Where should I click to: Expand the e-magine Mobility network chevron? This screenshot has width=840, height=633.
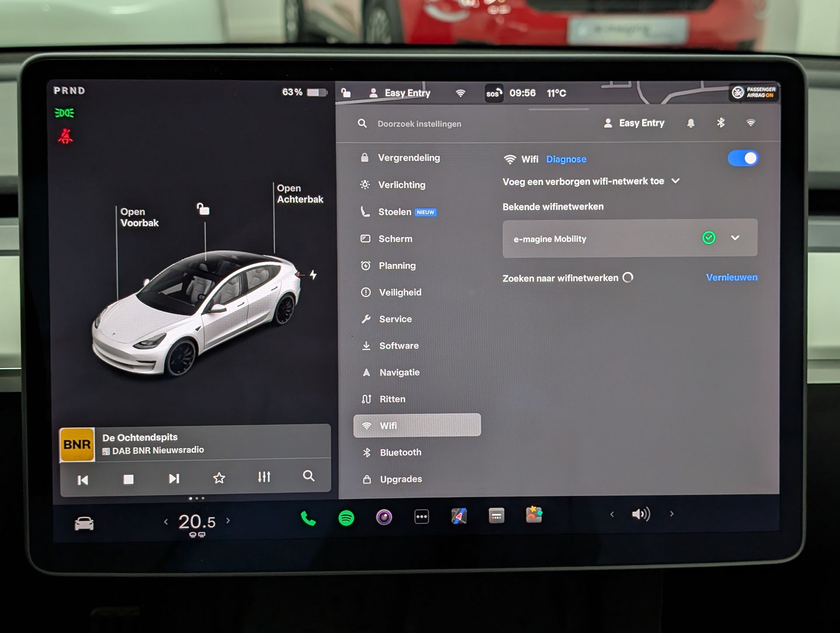coord(735,238)
